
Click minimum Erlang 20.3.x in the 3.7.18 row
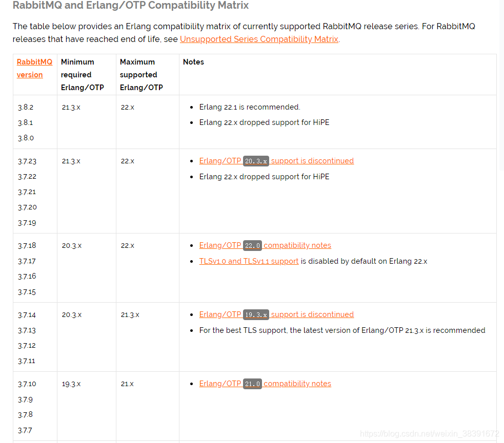pyautogui.click(x=72, y=246)
